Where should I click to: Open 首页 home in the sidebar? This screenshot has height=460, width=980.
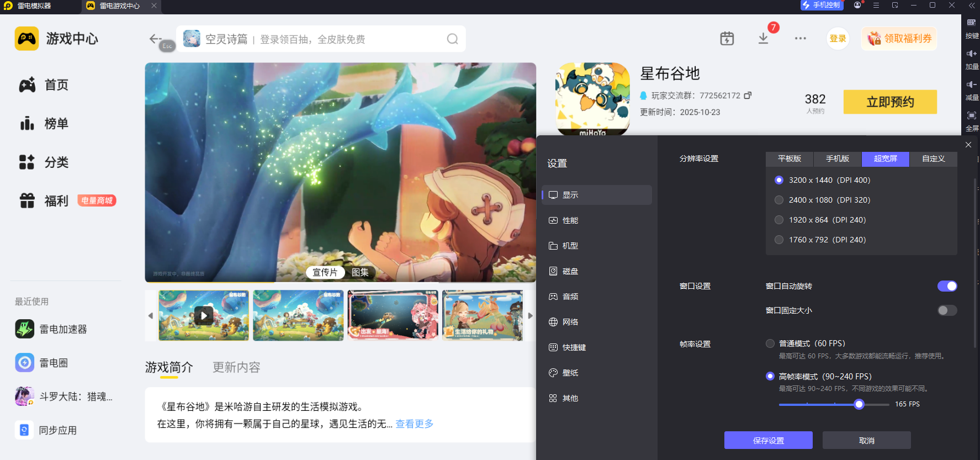tap(44, 85)
